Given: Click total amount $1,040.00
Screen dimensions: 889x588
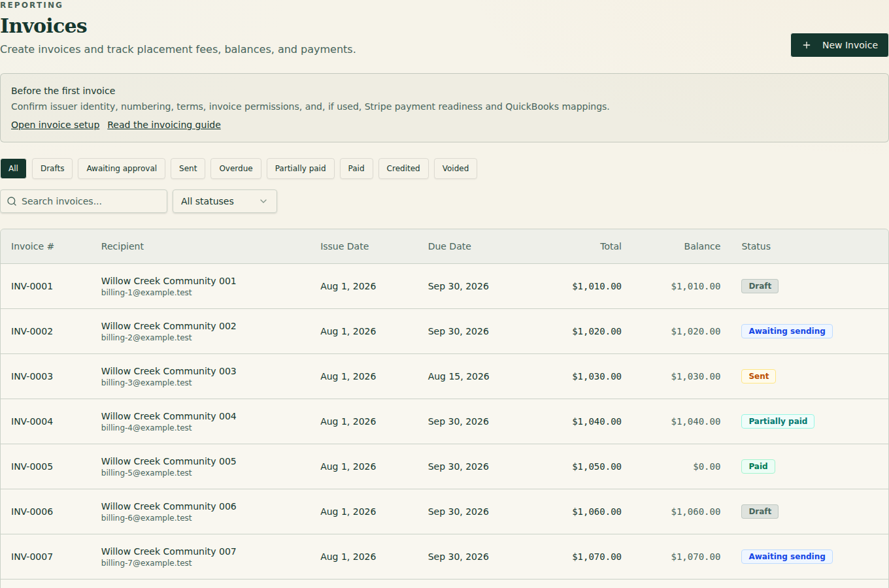Looking at the screenshot, I should point(597,421).
